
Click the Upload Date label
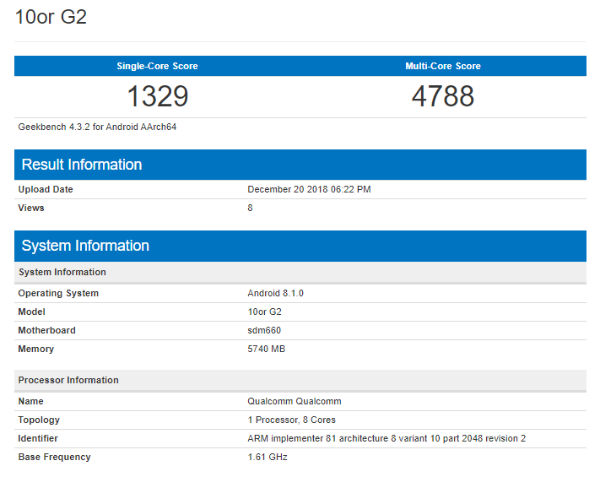coord(46,189)
